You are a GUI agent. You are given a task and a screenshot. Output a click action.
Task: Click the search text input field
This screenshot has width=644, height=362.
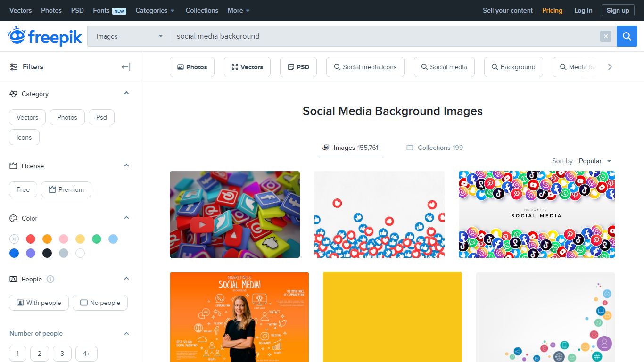(386, 36)
